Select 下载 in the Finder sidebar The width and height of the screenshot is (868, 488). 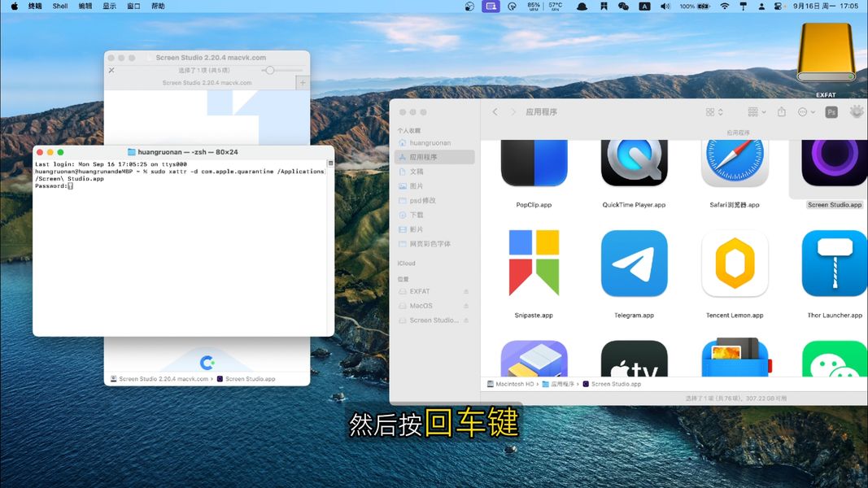coord(434,215)
